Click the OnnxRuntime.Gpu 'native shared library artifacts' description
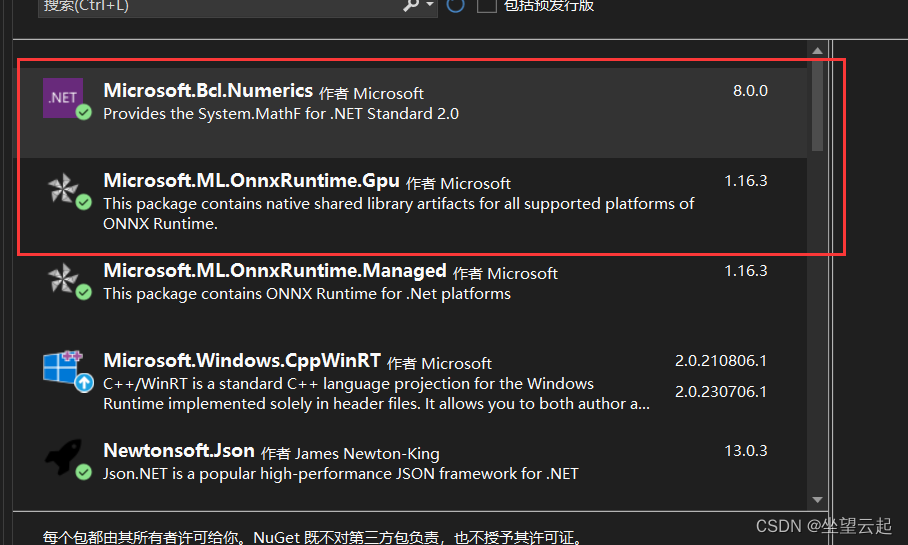This screenshot has width=908, height=545. click(398, 214)
